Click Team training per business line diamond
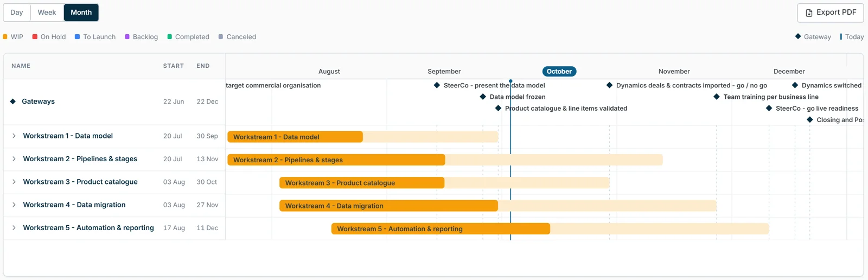 click(x=717, y=97)
